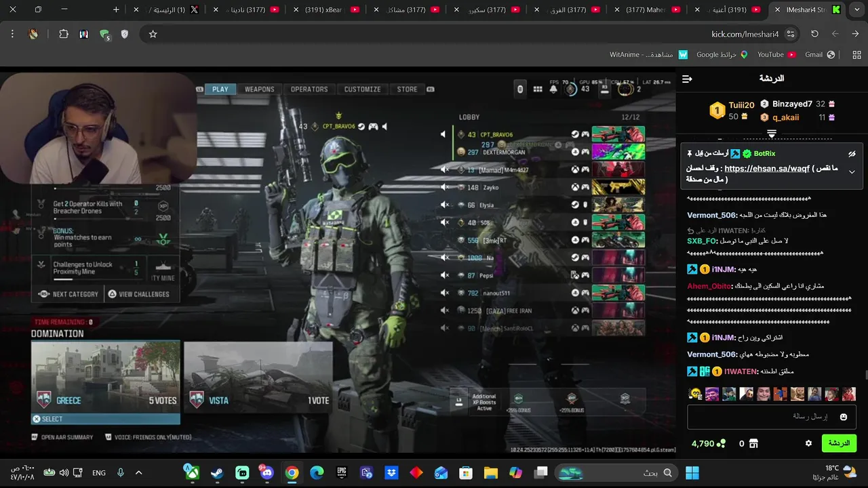The width and height of the screenshot is (868, 488).
Task: Open the browser extensions puzzle icon
Action: click(x=64, y=34)
